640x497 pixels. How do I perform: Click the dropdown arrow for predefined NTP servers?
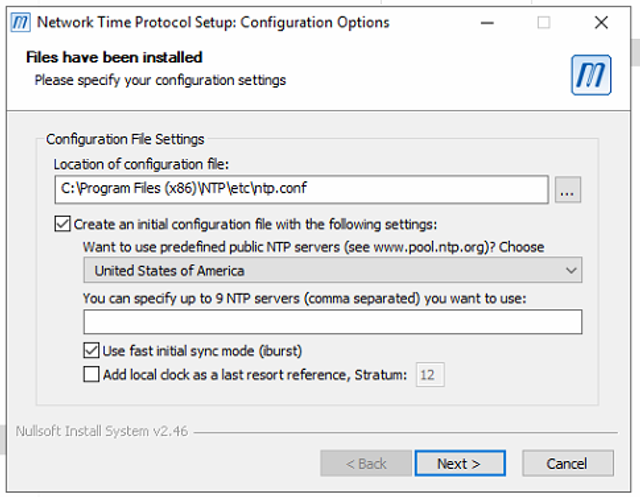[x=571, y=270]
